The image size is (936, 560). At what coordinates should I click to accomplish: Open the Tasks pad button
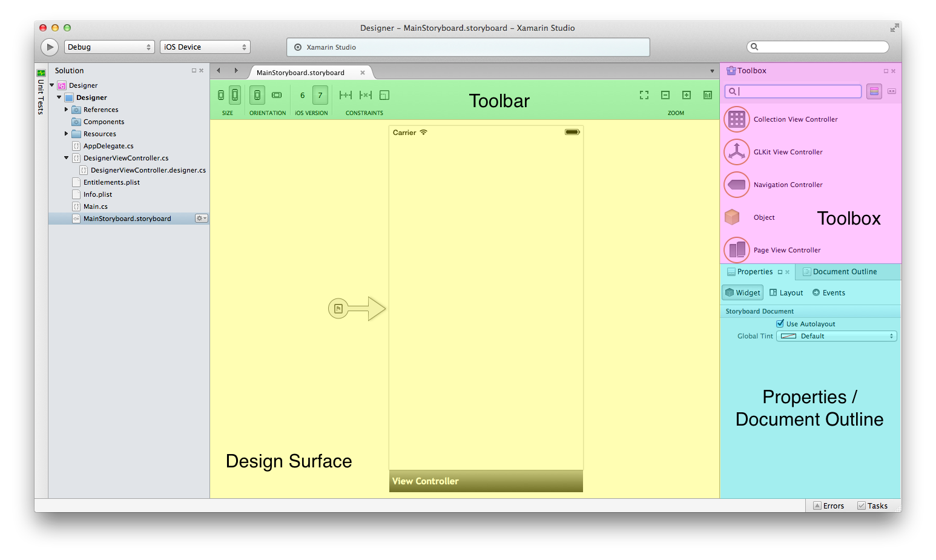(x=872, y=506)
